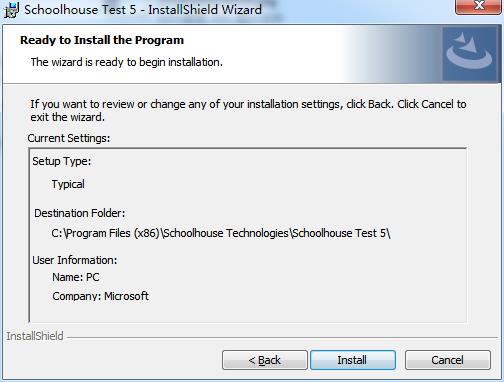Select the Setup Type line
The image size is (504, 382).
[x=62, y=162]
